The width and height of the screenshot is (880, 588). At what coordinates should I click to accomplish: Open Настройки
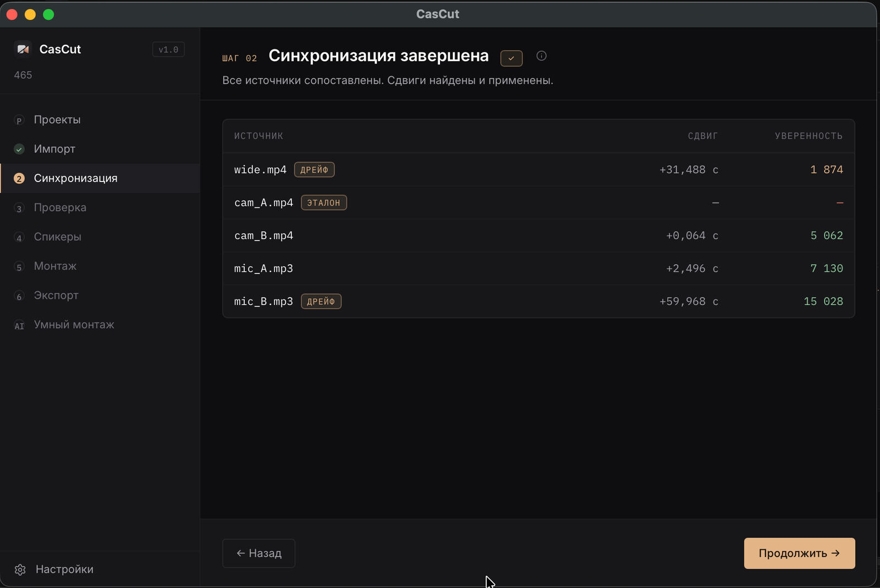pyautogui.click(x=100, y=569)
